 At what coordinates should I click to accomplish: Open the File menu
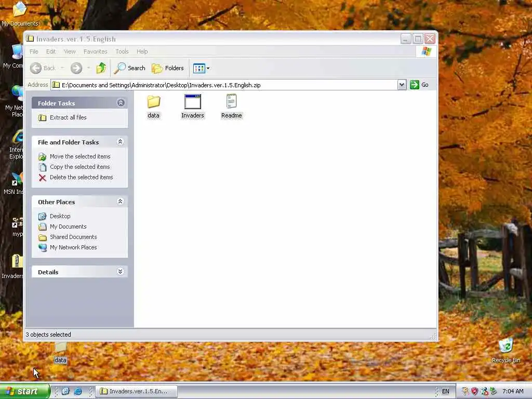(x=34, y=51)
